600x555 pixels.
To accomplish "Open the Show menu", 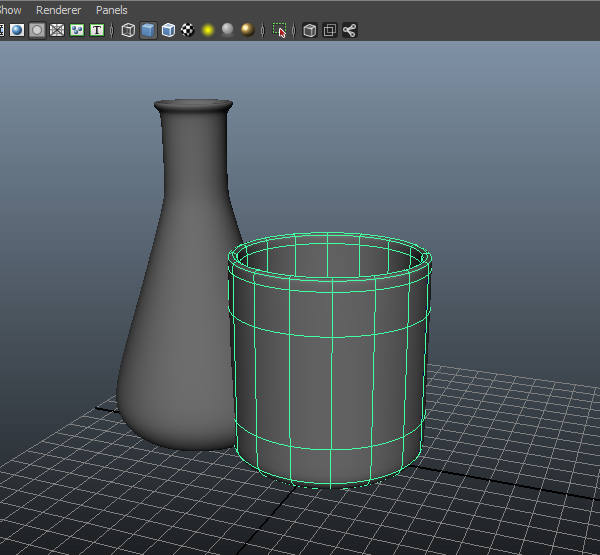I will point(10,10).
